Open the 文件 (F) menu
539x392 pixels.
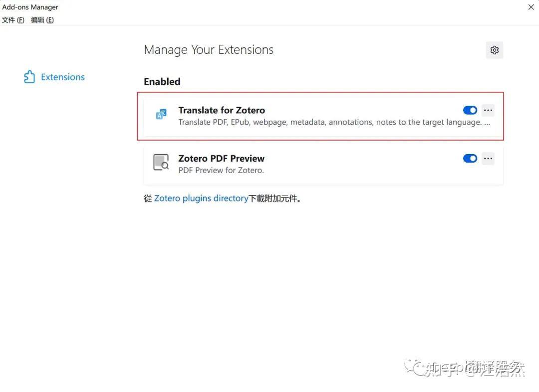(x=13, y=20)
